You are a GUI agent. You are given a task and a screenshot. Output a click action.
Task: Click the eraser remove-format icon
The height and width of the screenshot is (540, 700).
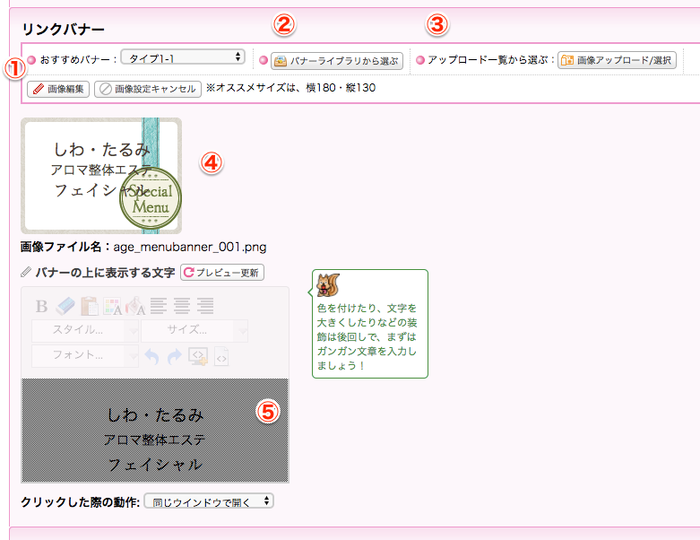(x=65, y=307)
